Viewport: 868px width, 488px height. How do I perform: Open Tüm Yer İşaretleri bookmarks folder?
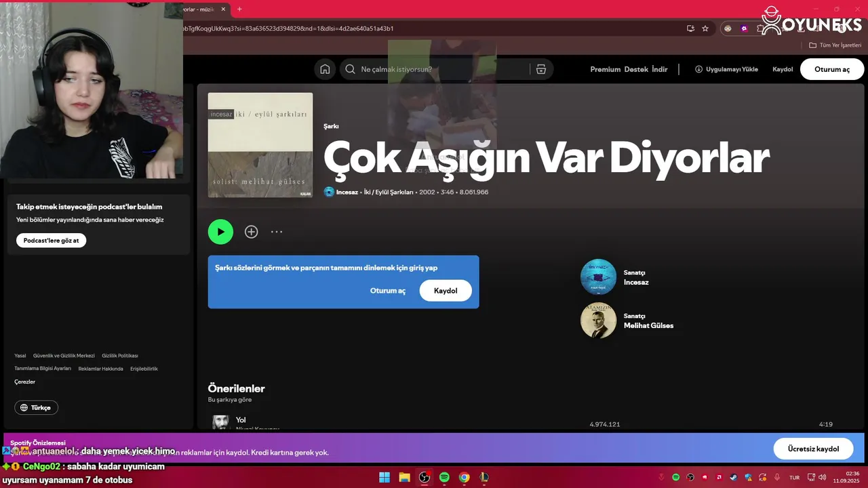(x=835, y=45)
